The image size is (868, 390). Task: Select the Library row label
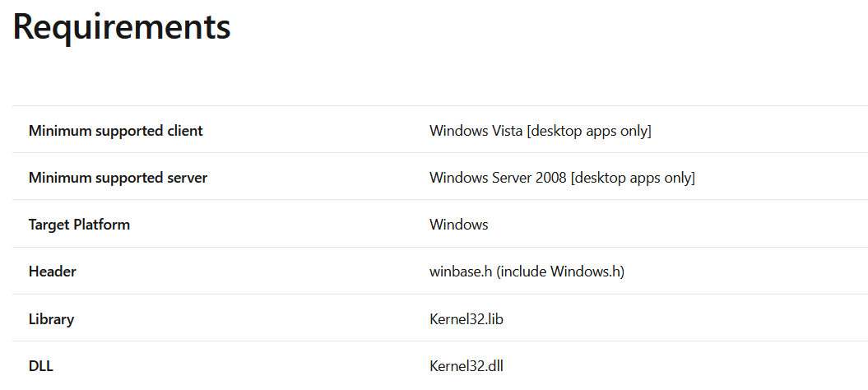click(x=52, y=319)
